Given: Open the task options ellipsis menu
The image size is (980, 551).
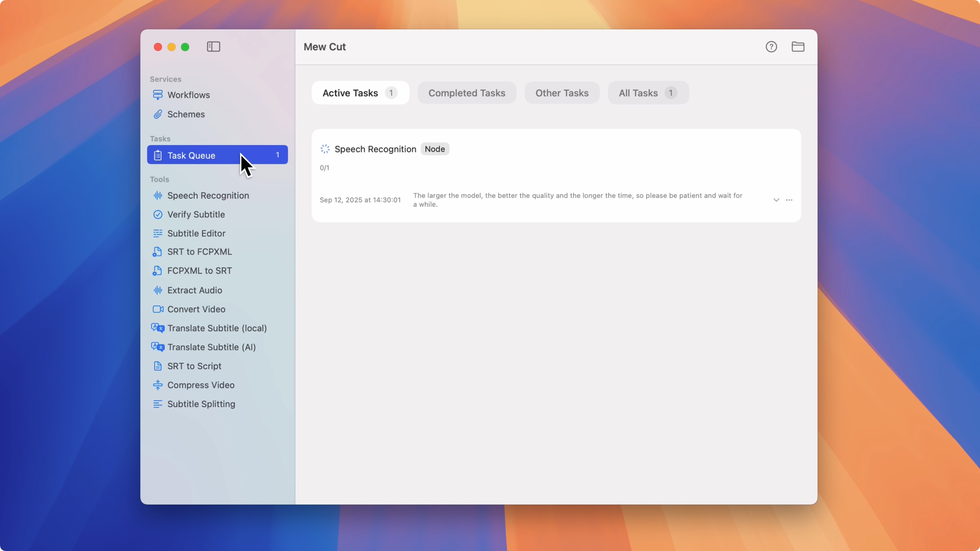Looking at the screenshot, I should (790, 200).
